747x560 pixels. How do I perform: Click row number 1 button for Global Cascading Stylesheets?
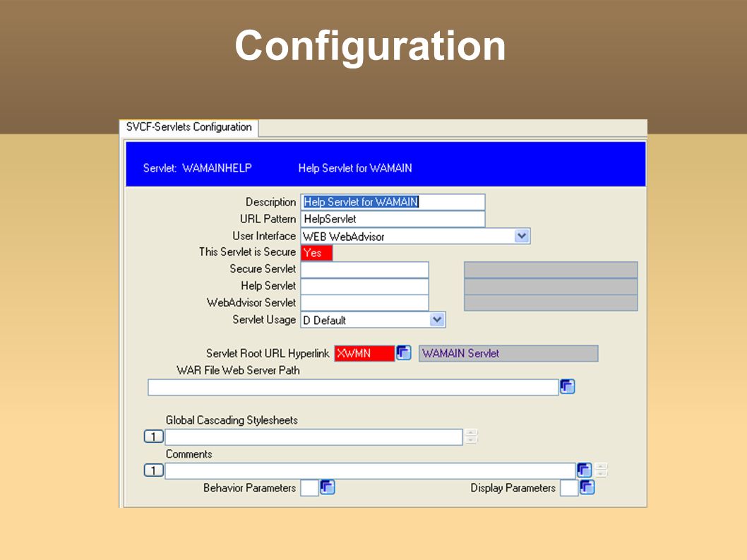tap(153, 436)
